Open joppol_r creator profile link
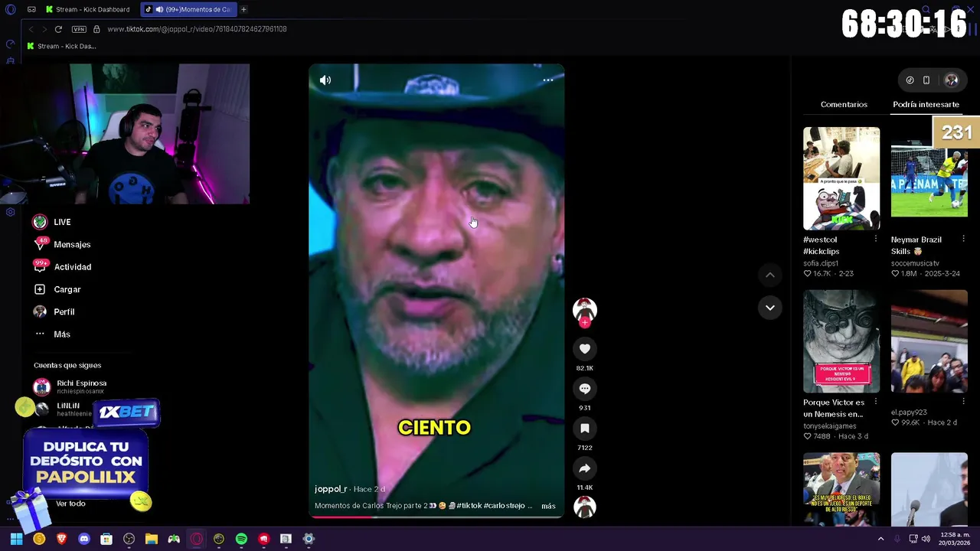This screenshot has height=551, width=980. (331, 489)
